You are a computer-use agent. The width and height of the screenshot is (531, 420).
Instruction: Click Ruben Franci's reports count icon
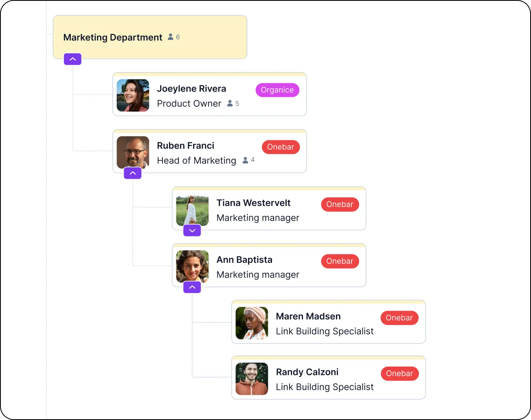(246, 160)
